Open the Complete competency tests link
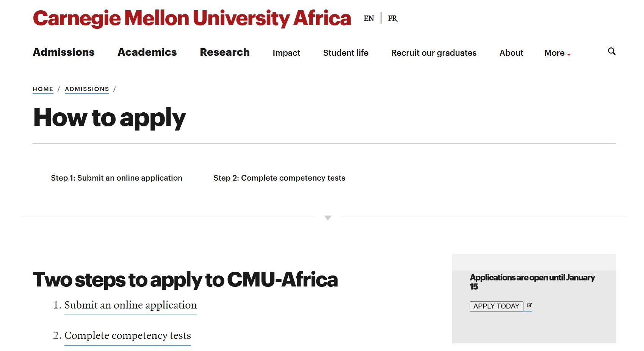 click(x=128, y=335)
